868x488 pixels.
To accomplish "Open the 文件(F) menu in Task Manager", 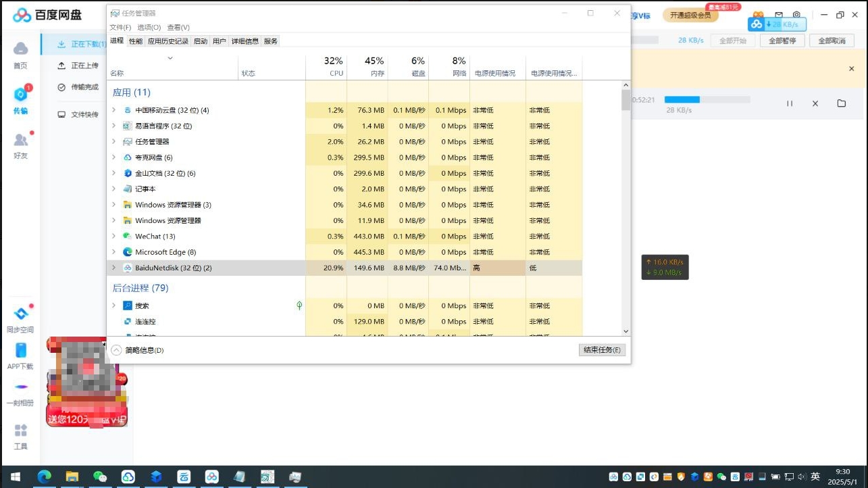I will tap(120, 28).
